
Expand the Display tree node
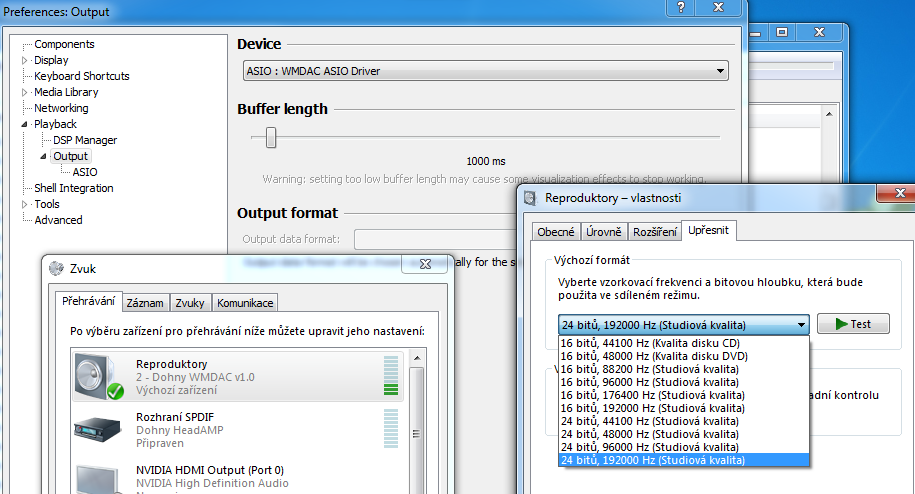coord(25,60)
